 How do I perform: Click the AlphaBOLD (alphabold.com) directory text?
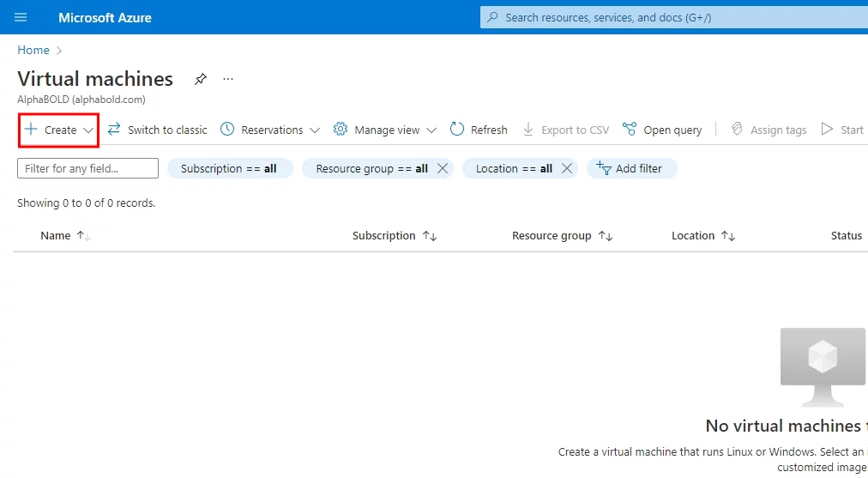(x=81, y=100)
